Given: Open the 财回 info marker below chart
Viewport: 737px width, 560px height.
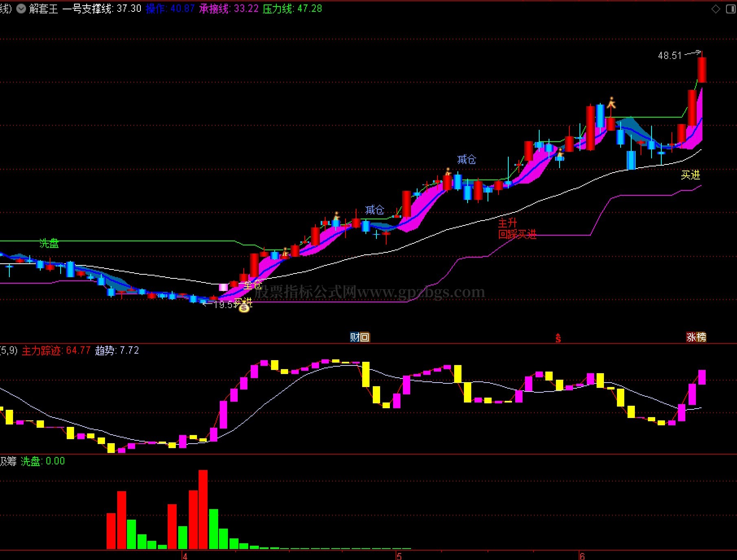Looking at the screenshot, I should click(360, 337).
